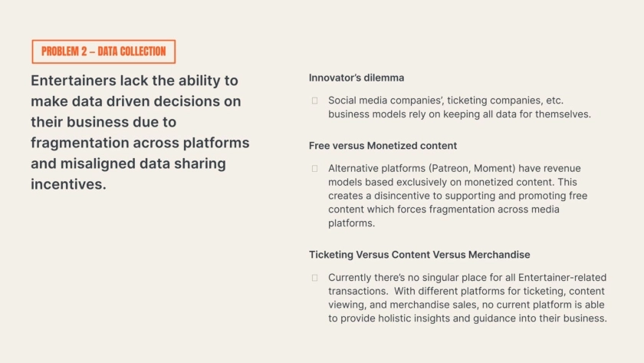Viewport: 644px width, 363px height.
Task: Click the bullet marker beside the social media companies paragraph
Action: [x=314, y=101]
